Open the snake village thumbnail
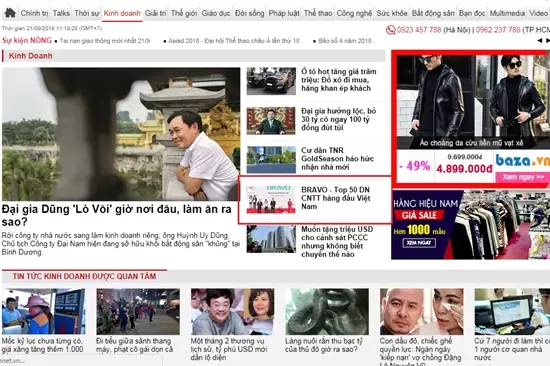This screenshot has width=550, height=366. pyautogui.click(x=327, y=312)
